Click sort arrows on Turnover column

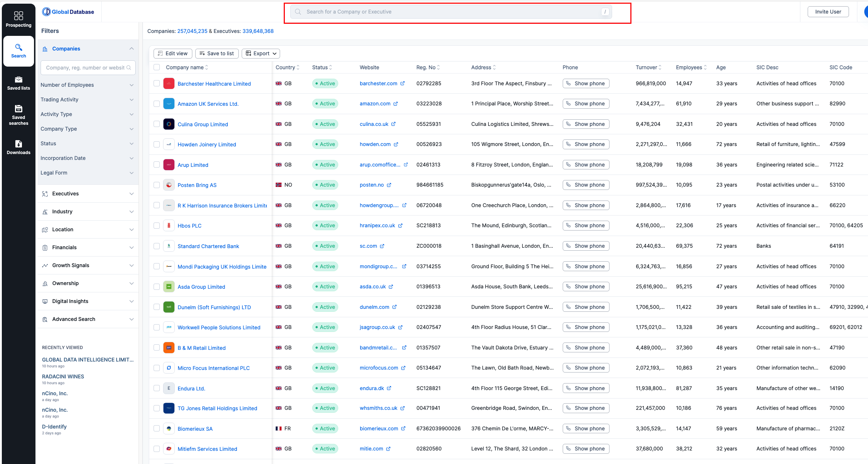click(x=660, y=67)
